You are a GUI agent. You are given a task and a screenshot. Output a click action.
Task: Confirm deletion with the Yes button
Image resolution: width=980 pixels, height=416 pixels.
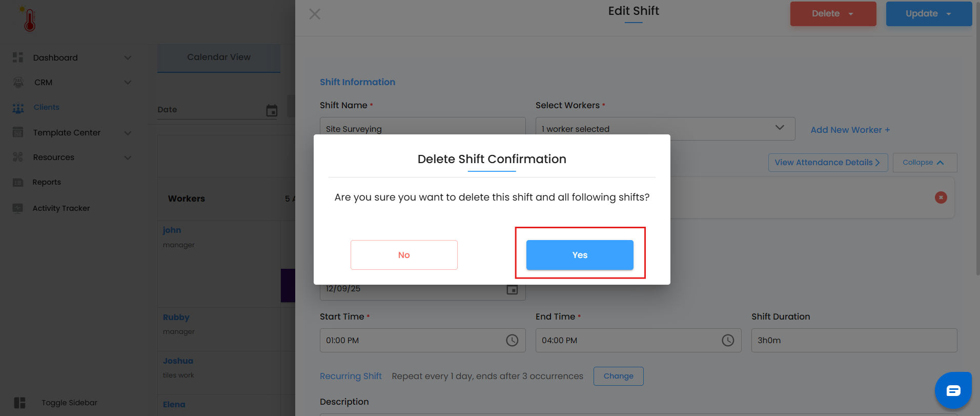[x=580, y=255]
